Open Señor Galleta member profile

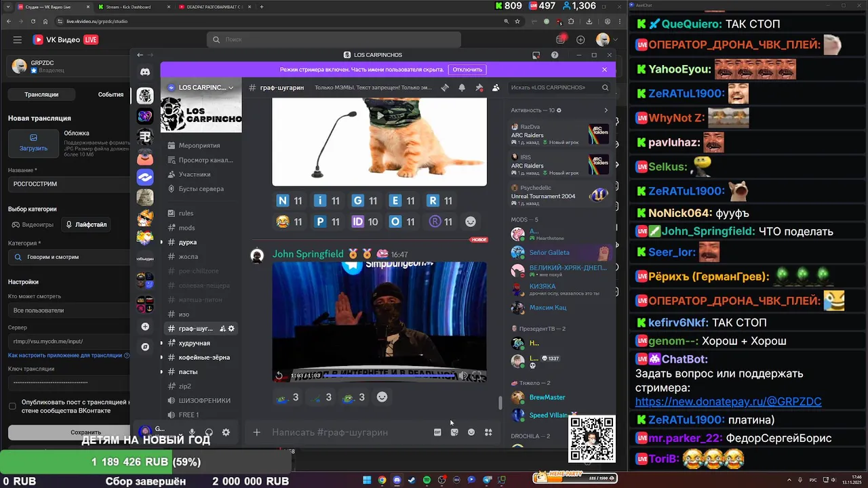(x=562, y=252)
